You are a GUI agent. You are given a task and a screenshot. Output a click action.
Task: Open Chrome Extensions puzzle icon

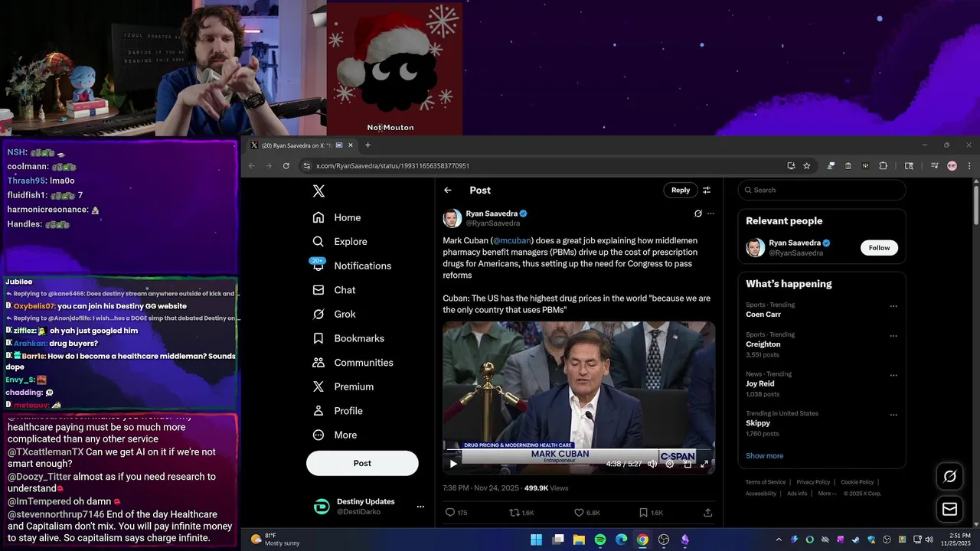pos(883,166)
